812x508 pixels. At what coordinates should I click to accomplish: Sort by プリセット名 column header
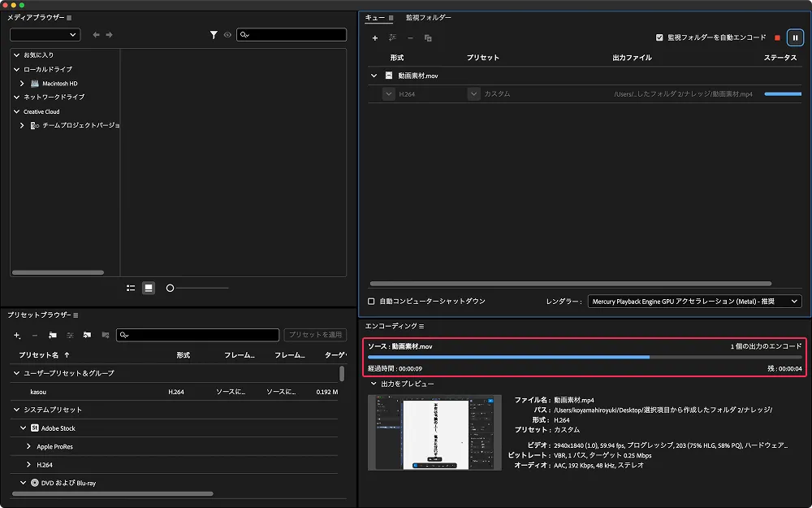[39, 355]
